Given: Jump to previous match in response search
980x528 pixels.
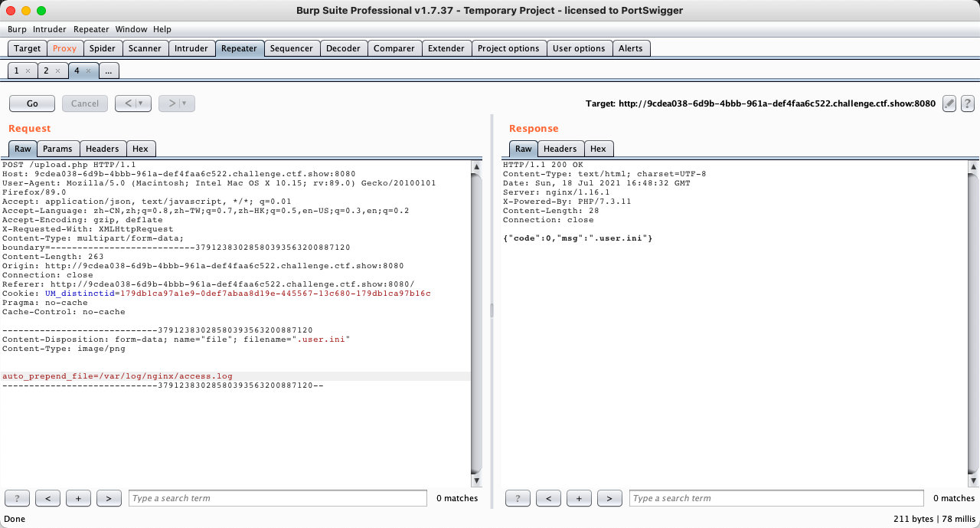Looking at the screenshot, I should [548, 498].
